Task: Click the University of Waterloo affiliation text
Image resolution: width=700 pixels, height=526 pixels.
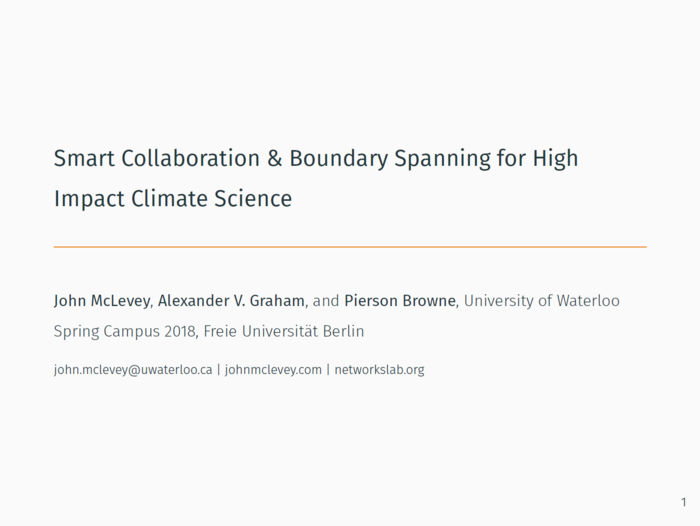Action: (541, 300)
